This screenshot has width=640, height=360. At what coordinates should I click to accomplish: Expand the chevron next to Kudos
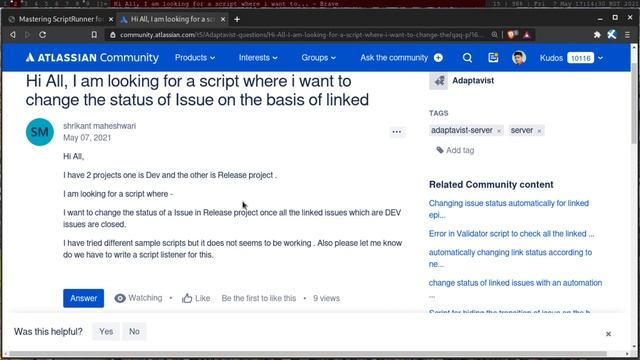click(600, 58)
